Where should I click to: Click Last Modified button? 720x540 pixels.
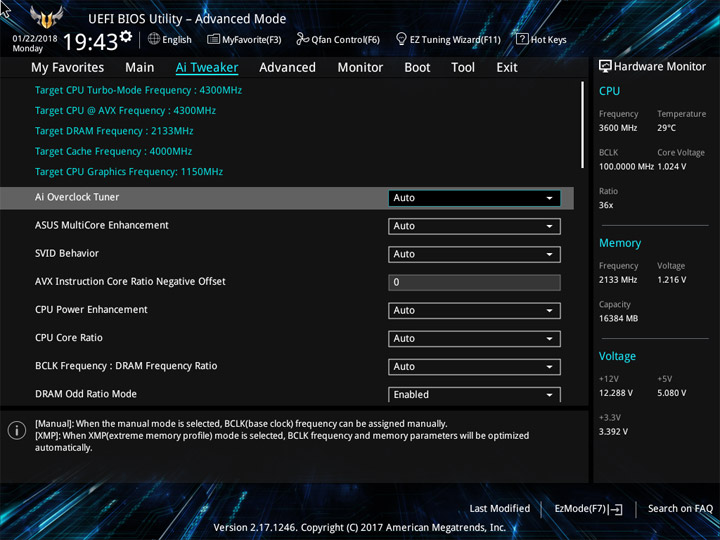click(500, 508)
